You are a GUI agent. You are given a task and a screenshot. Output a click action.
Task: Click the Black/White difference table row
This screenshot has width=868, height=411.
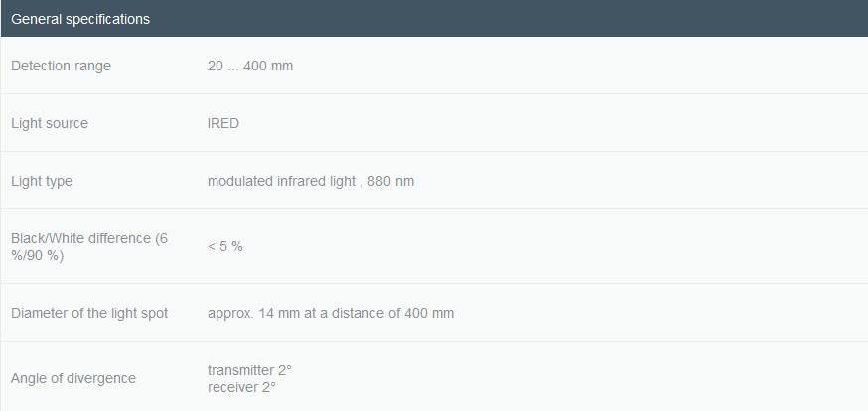[434, 247]
